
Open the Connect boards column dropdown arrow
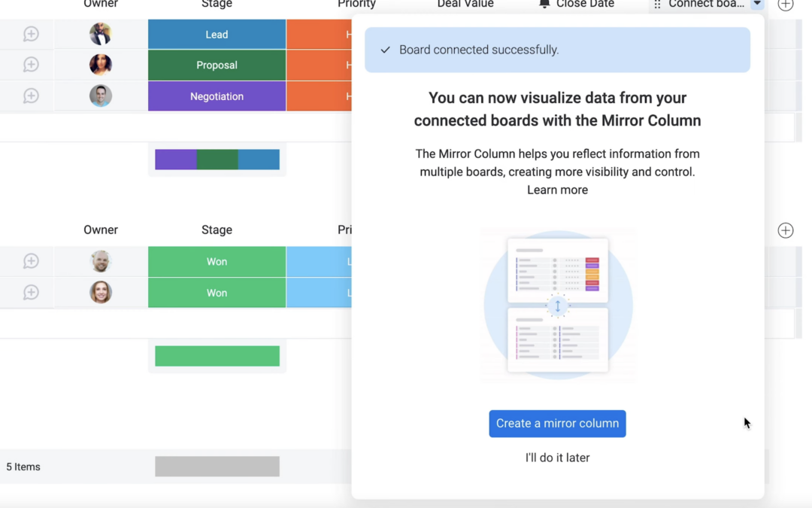coord(757,5)
